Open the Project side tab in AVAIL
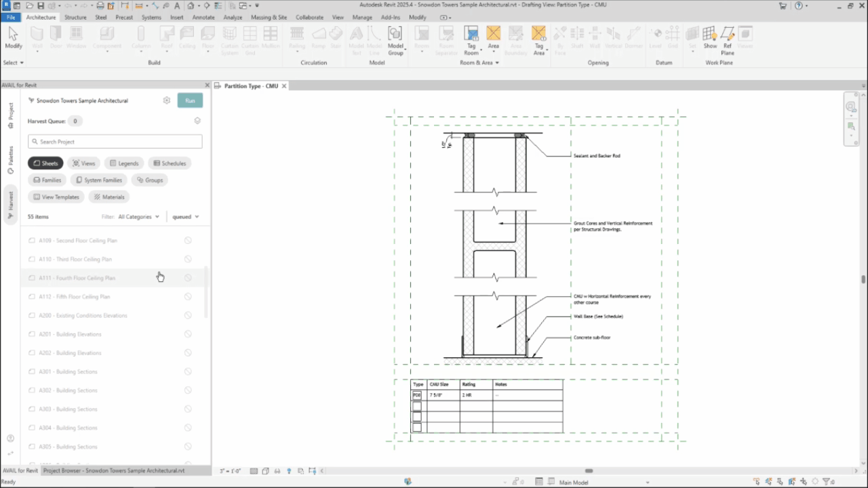The image size is (868, 488). [10, 115]
